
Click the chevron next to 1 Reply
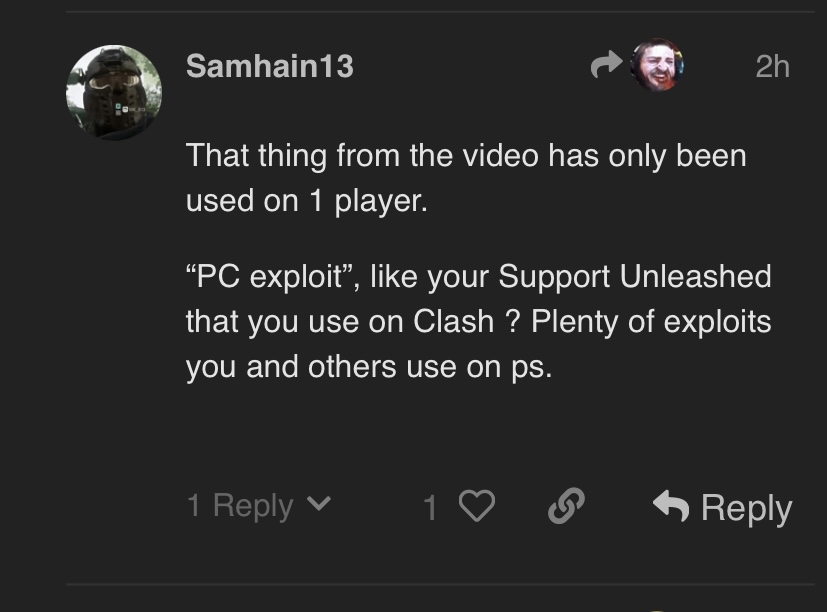coord(318,505)
